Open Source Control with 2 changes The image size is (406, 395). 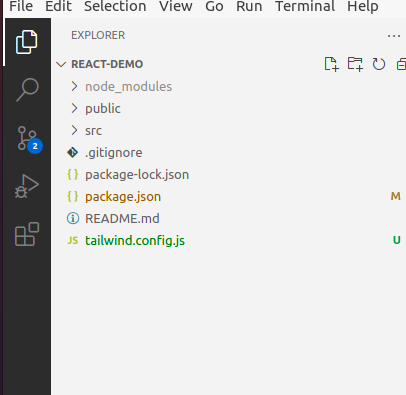tap(29, 139)
